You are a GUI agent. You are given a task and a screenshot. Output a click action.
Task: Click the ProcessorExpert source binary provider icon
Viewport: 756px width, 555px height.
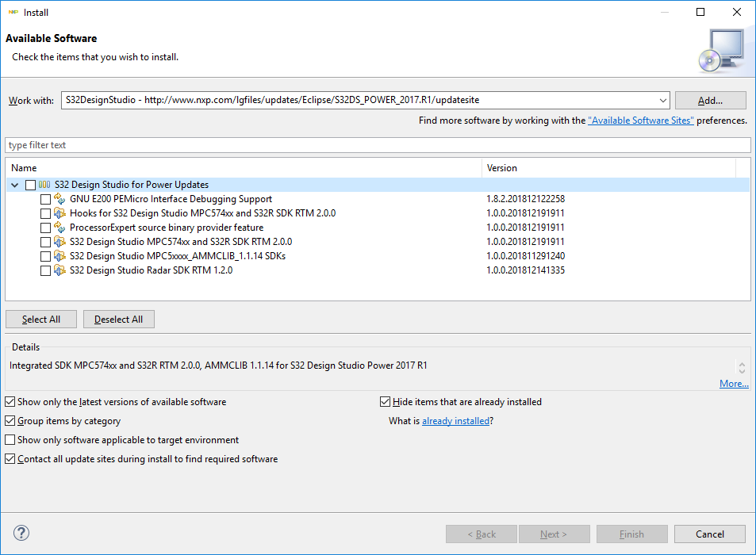pos(59,228)
